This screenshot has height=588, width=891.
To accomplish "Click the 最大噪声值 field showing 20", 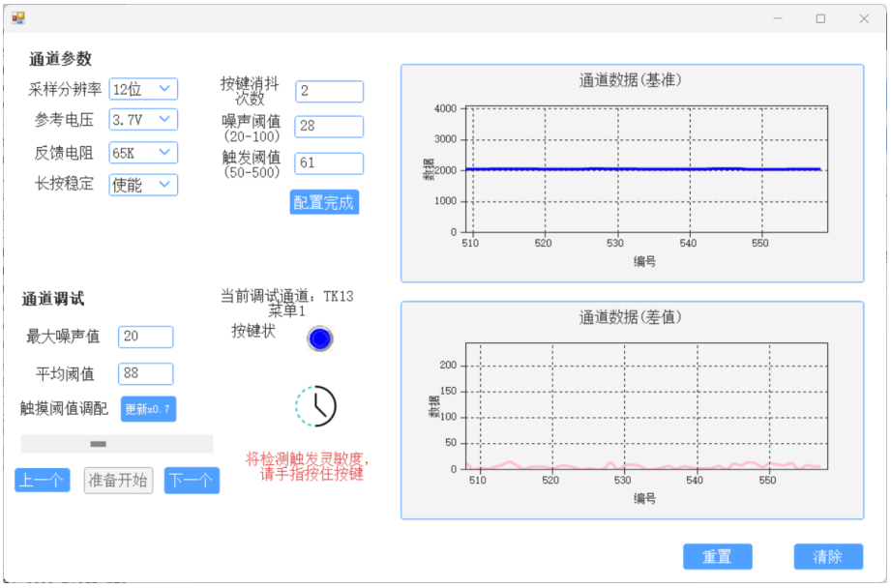I will point(145,337).
